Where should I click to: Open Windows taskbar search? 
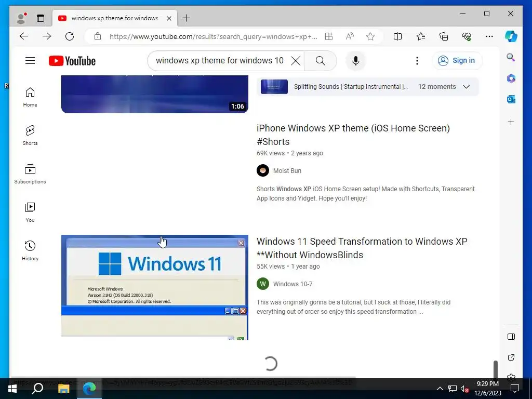(37, 388)
